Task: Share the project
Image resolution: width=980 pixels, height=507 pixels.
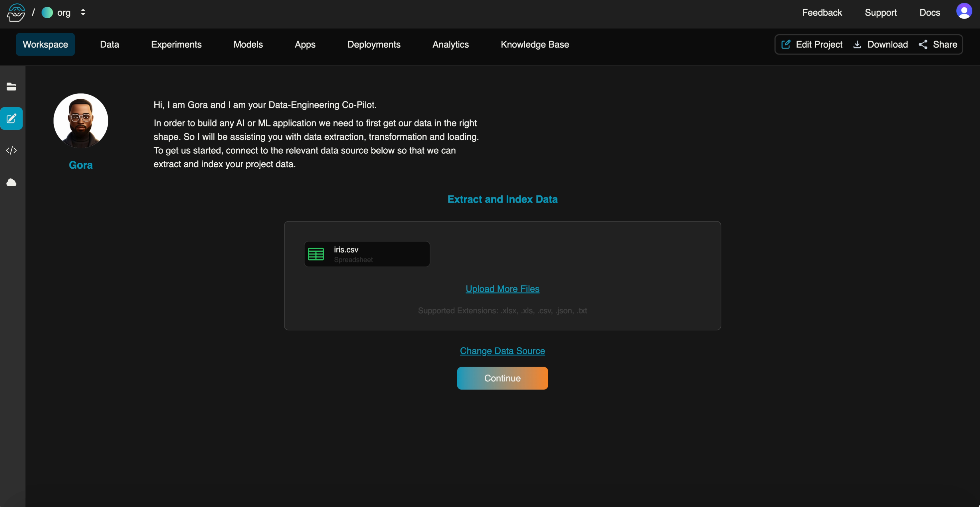Action: click(938, 45)
